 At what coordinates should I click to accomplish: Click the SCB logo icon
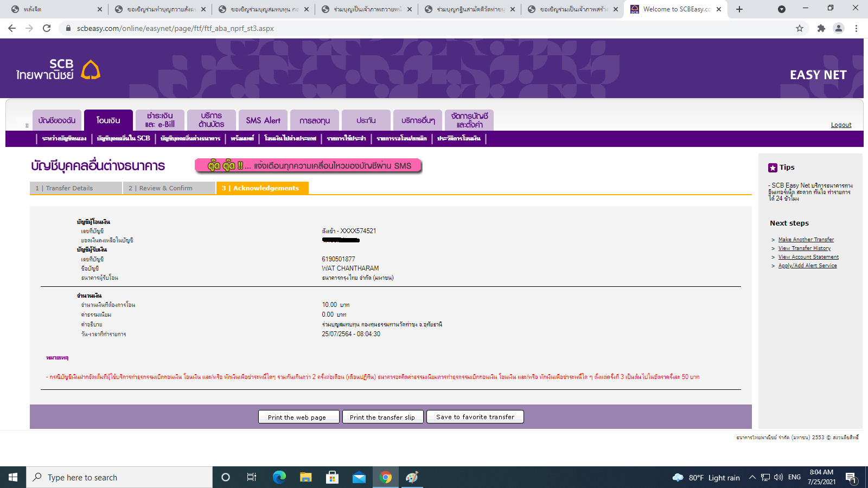91,70
